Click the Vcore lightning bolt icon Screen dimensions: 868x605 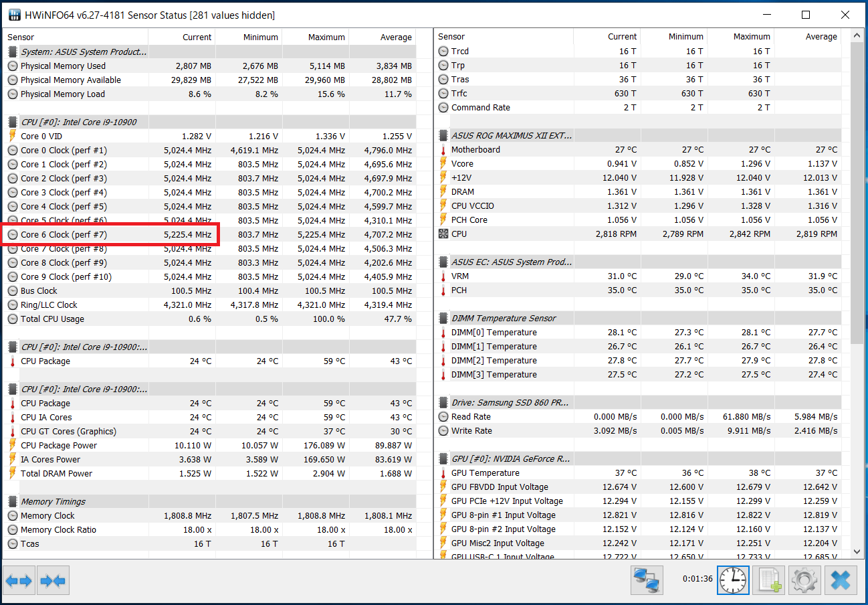tap(443, 163)
